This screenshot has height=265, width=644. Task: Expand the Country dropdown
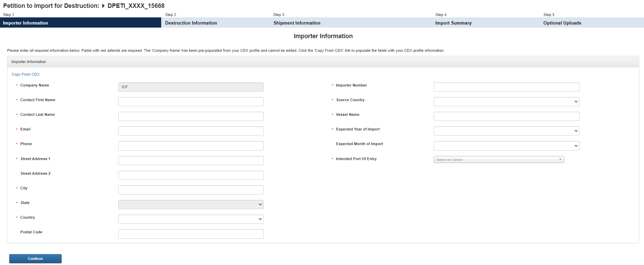191,219
